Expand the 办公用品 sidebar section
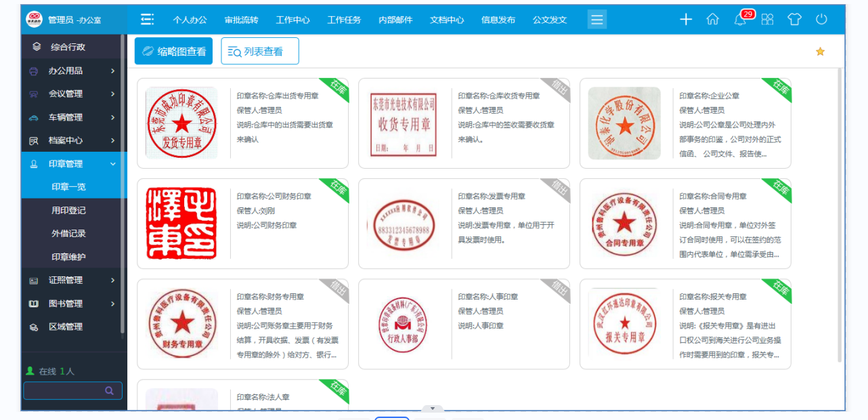The image size is (868, 420). pyautogui.click(x=73, y=70)
